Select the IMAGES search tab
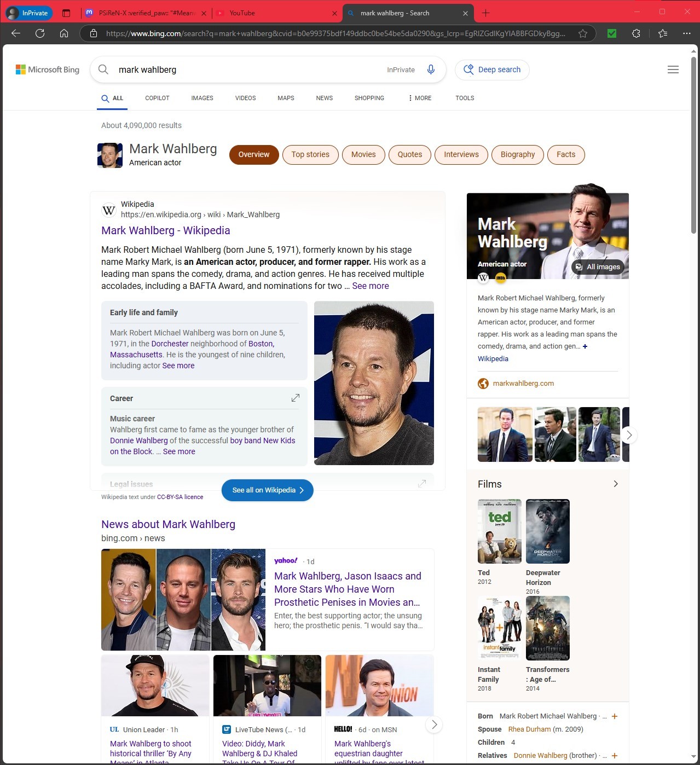The image size is (700, 765). point(202,98)
